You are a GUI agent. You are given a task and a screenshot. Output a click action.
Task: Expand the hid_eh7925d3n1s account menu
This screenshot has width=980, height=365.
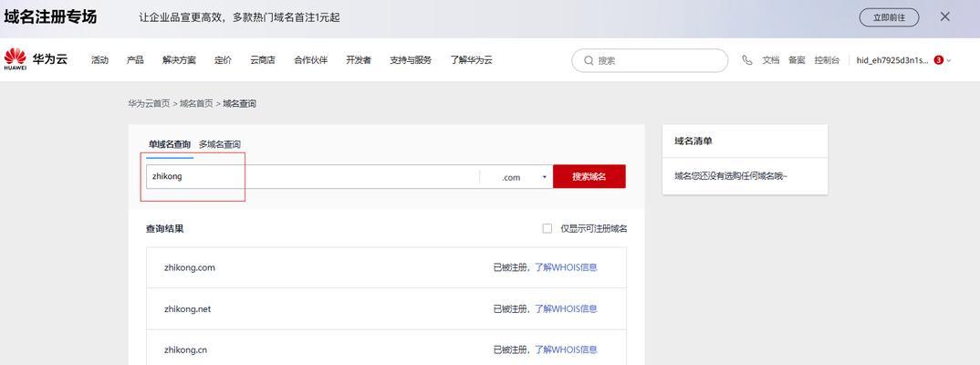pos(903,60)
